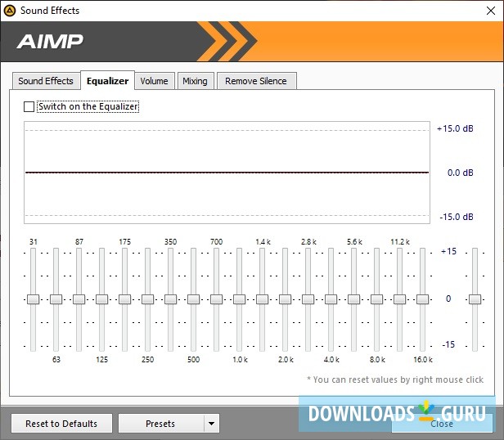
Task: Click the +15 slider scale label
Action: coord(448,251)
